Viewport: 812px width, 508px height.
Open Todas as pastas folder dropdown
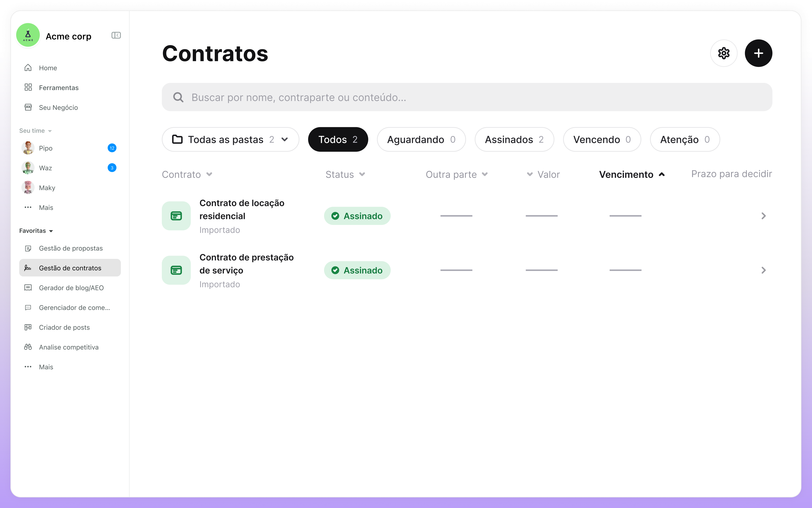point(230,139)
